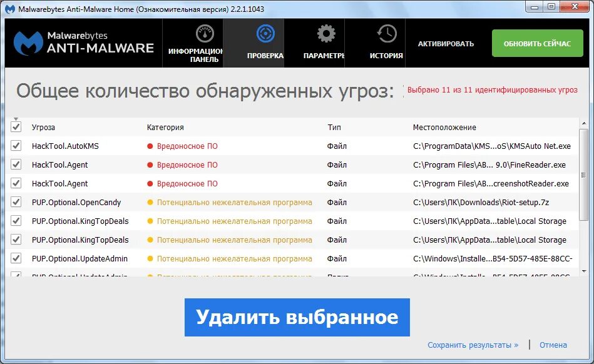Click the green ОБНОВИТЬ СЕЙЧАС button

537,44
